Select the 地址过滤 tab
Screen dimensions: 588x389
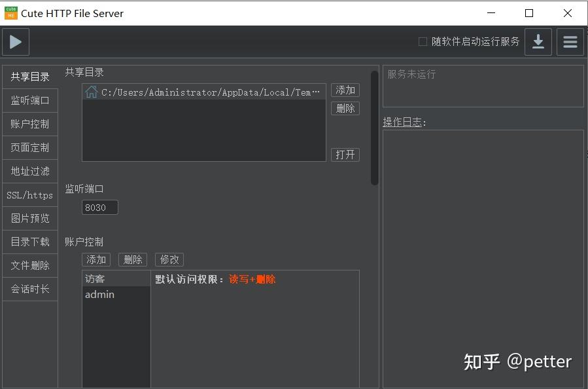click(29, 171)
